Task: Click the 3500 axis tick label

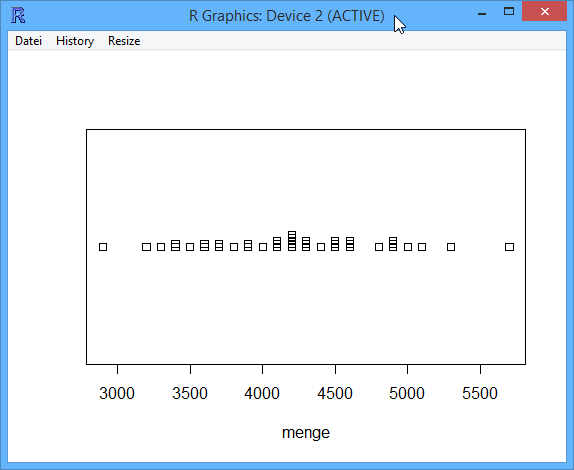Action: click(190, 393)
